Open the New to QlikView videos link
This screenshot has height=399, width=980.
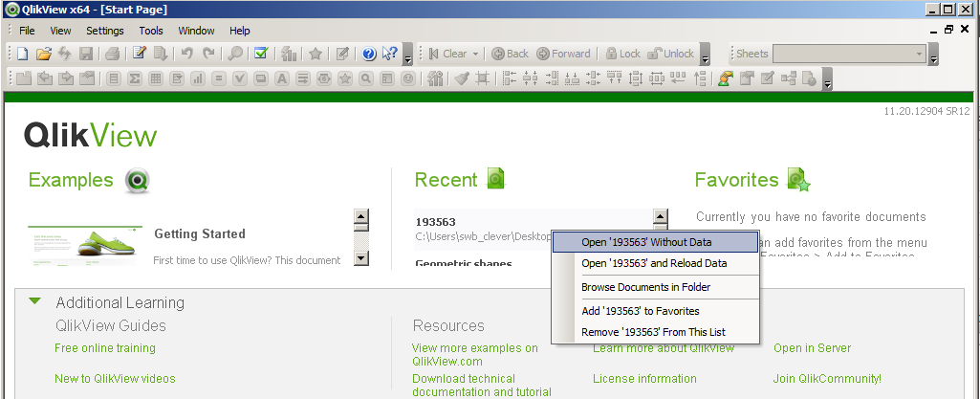pos(115,378)
